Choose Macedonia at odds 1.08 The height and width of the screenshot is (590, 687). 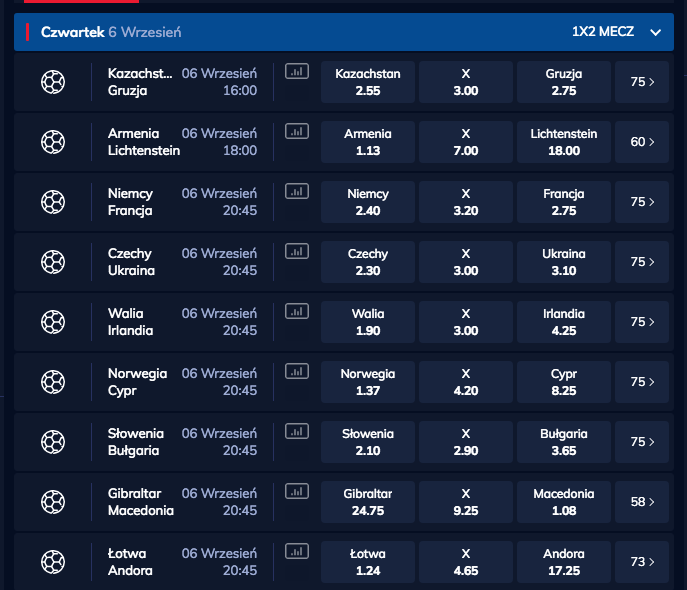pos(564,502)
